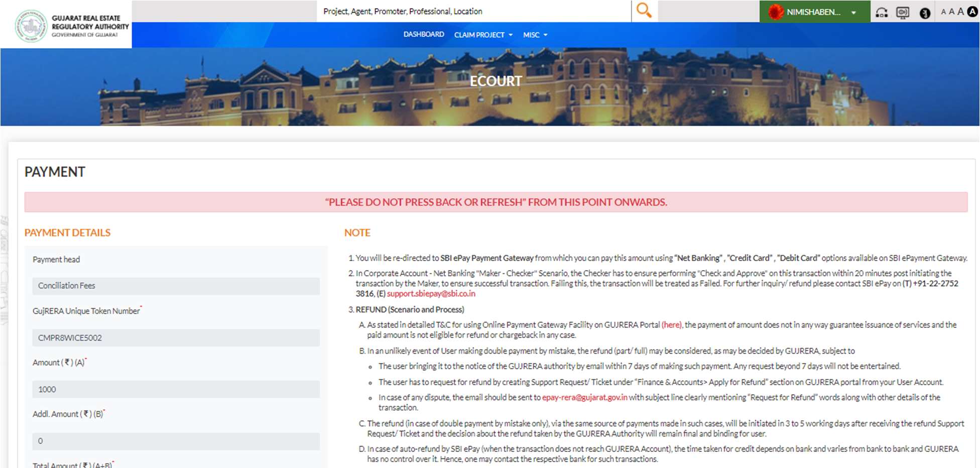Expand the MISC menu
The image size is (980, 468).
535,35
